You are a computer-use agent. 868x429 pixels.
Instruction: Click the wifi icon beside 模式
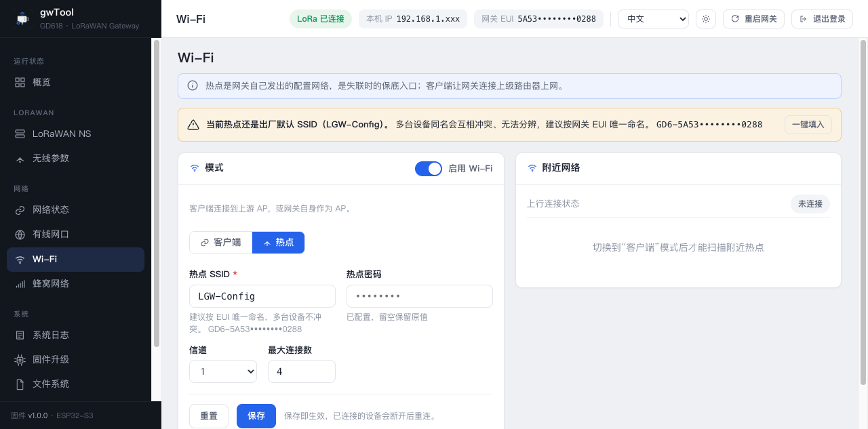click(x=195, y=168)
